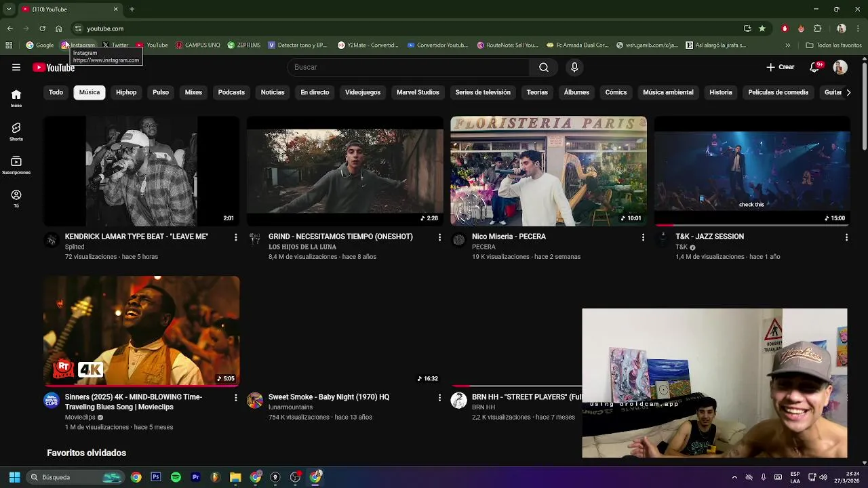Open Spotify from the taskbar
Image resolution: width=868 pixels, height=488 pixels.
tap(176, 477)
